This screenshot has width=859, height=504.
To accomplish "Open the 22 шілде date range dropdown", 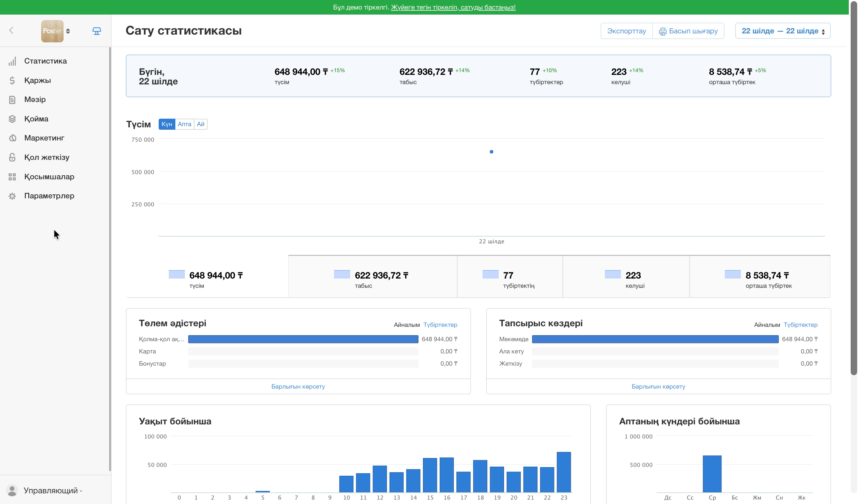I will (783, 31).
